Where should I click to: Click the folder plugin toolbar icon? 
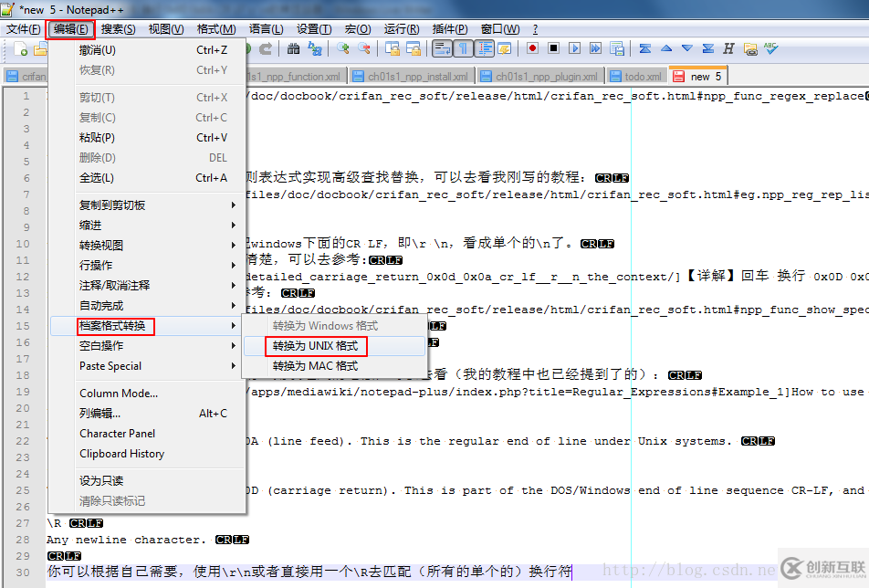(x=750, y=48)
